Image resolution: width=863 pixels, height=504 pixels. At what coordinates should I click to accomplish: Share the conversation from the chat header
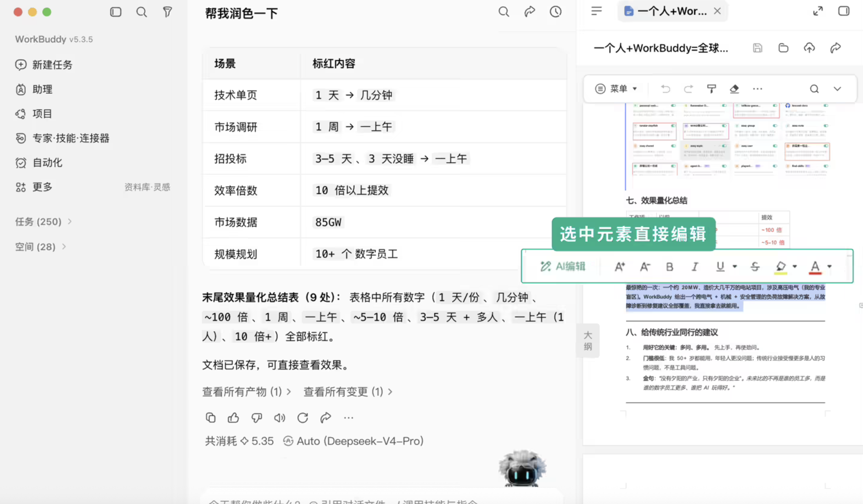point(530,12)
